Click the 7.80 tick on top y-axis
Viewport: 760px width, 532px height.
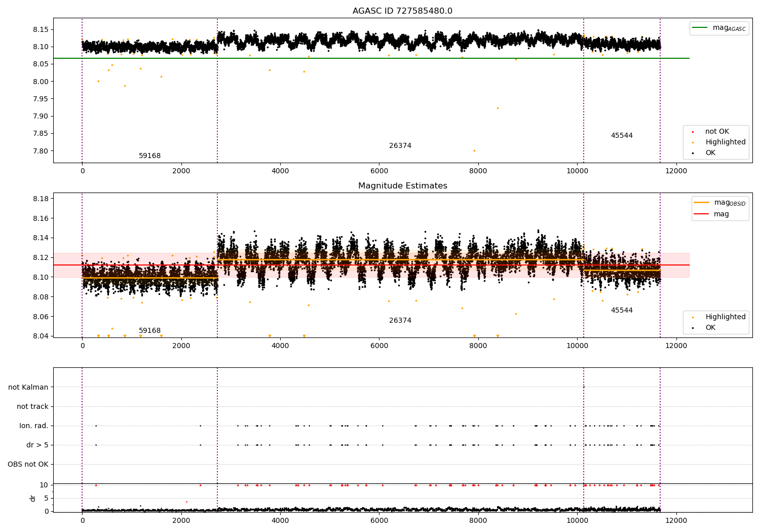pyautogui.click(x=41, y=151)
